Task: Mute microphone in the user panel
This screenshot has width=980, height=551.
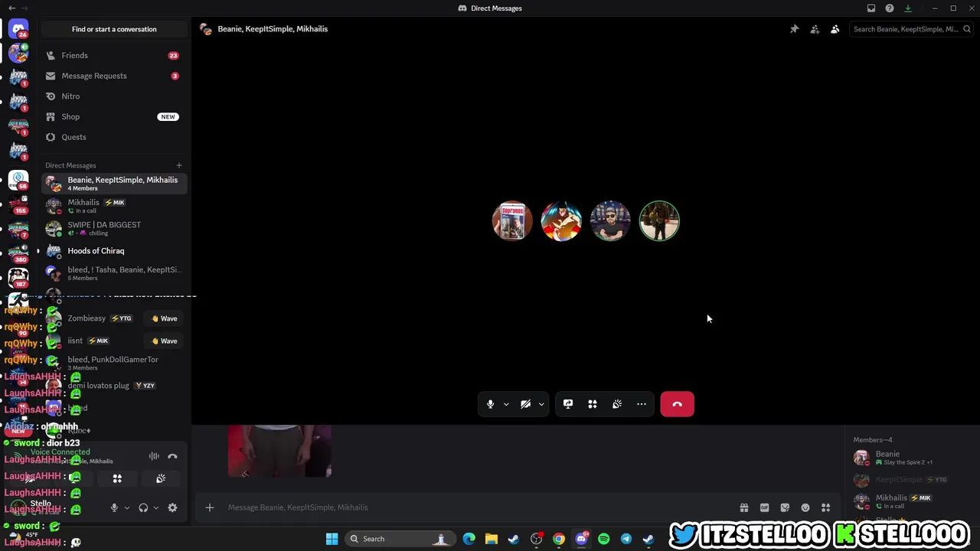Action: tap(114, 507)
